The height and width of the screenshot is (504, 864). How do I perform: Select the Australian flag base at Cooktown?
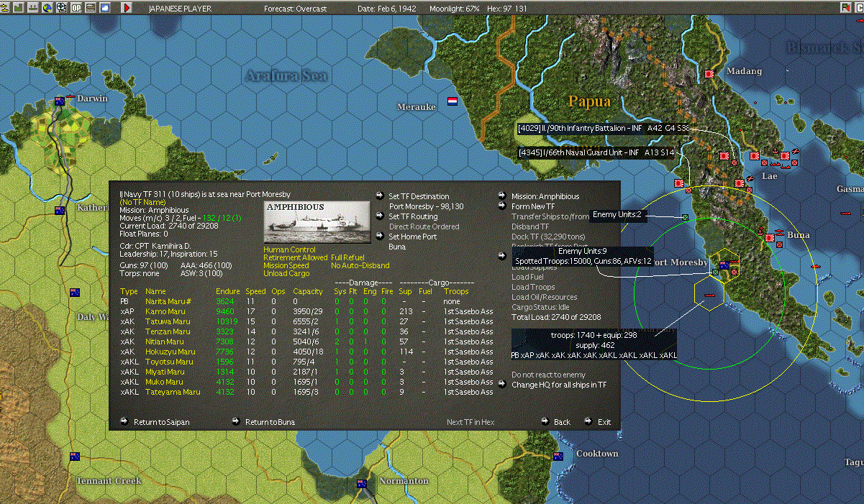point(558,457)
